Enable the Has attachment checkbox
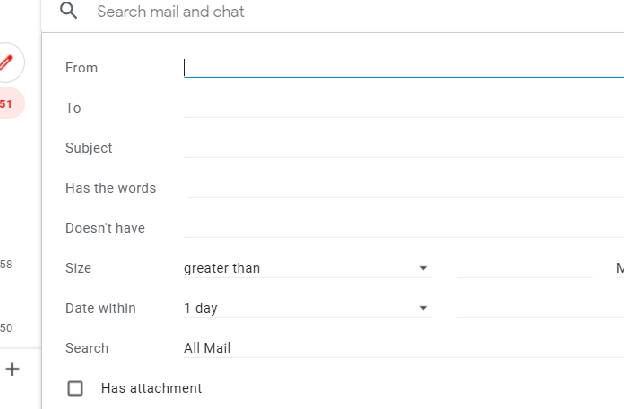Viewport: 624px width, 409px height. tap(74, 388)
